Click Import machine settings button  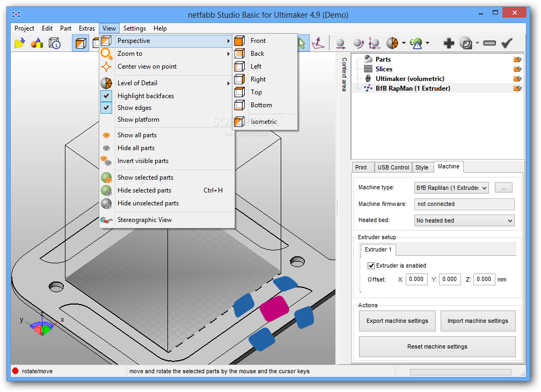[x=478, y=321]
